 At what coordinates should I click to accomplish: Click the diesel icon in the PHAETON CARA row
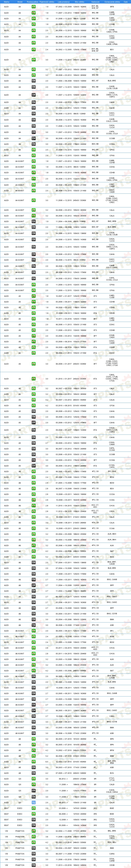tap(34, 854)
